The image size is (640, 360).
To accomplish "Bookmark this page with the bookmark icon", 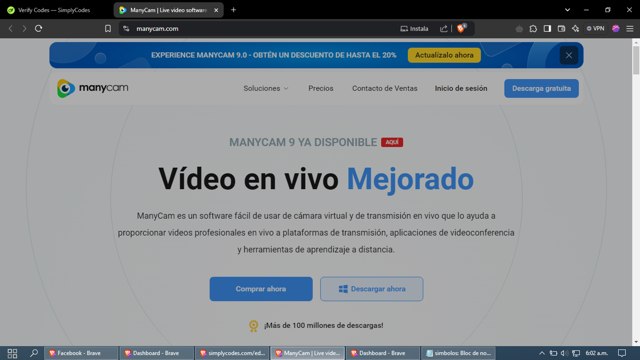I will [x=108, y=29].
